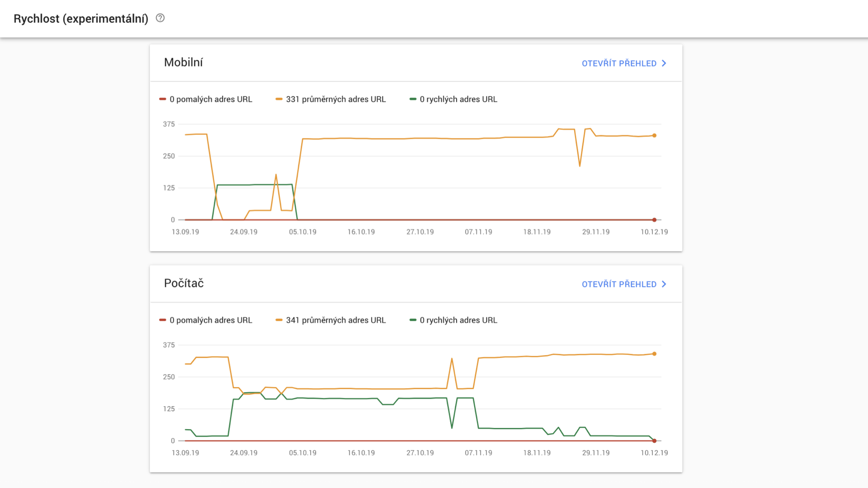Click the chevron arrow in the Mobilní card
868x488 pixels.
point(664,63)
